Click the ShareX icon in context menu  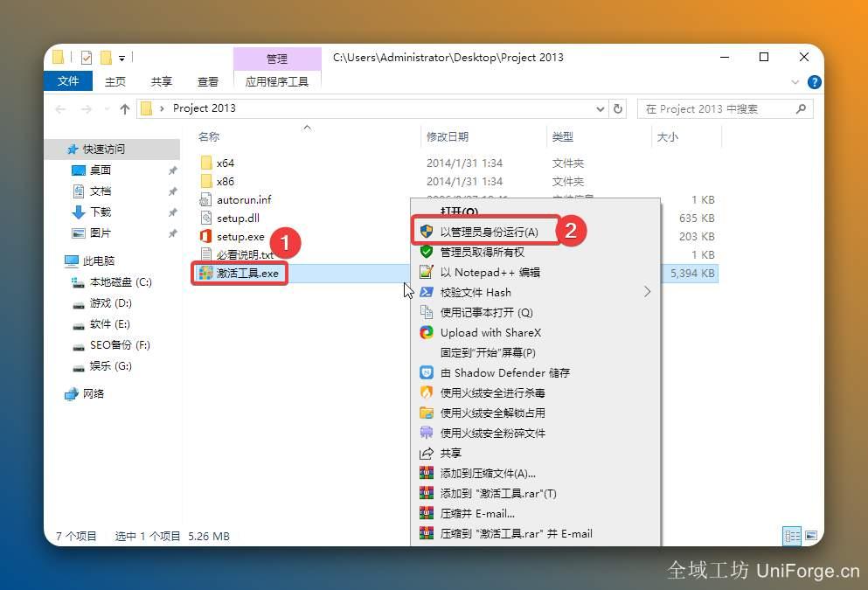pyautogui.click(x=427, y=332)
